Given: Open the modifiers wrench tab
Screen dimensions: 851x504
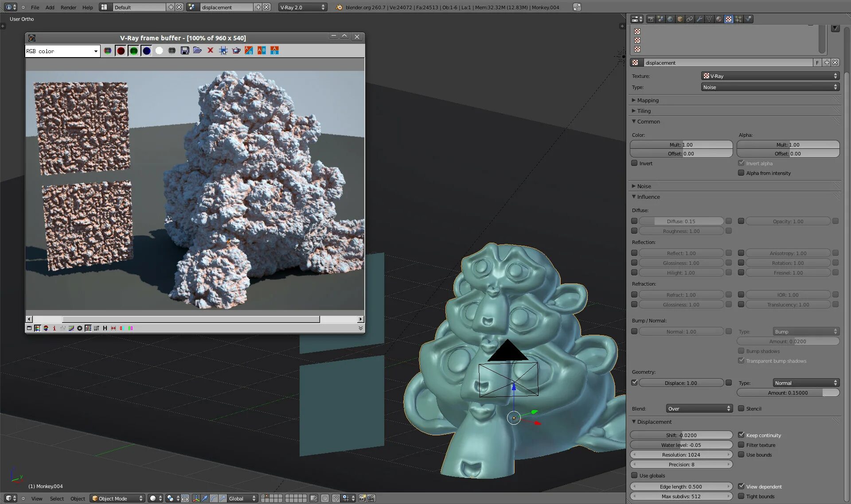Looking at the screenshot, I should click(x=699, y=19).
